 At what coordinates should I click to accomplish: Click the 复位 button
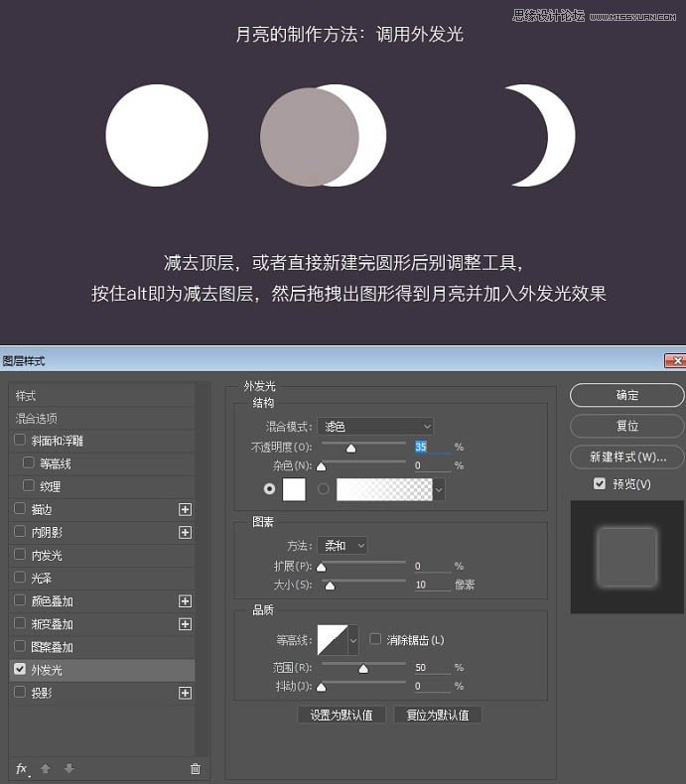627,426
